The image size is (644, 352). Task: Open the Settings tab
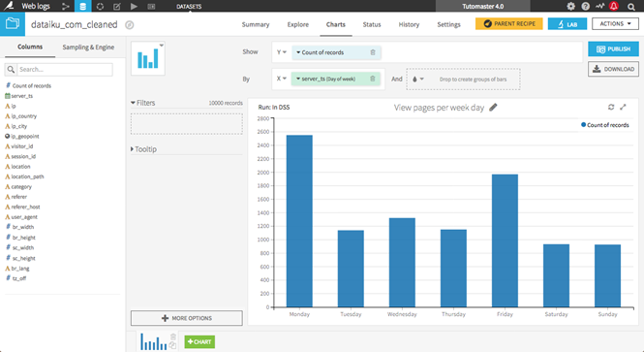(448, 24)
